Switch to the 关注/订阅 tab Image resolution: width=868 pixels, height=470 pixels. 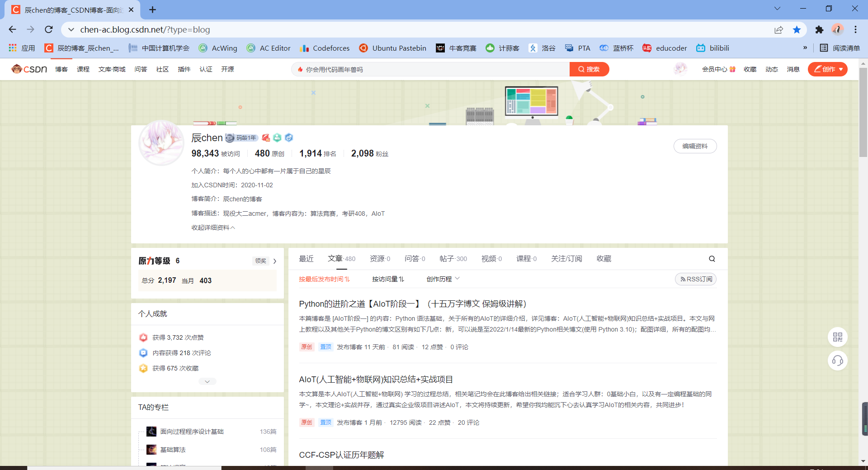click(566, 259)
